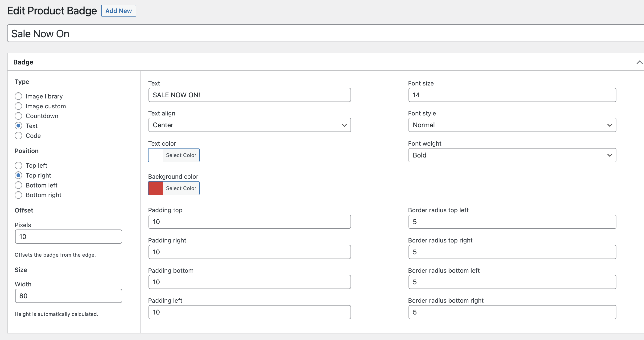This screenshot has width=644, height=340.
Task: Click the badge title field Sale Now On
Action: click(x=325, y=34)
